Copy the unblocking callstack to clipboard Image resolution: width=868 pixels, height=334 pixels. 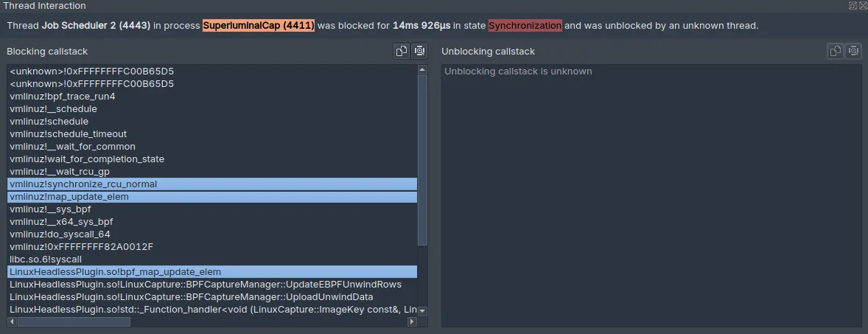tap(835, 51)
